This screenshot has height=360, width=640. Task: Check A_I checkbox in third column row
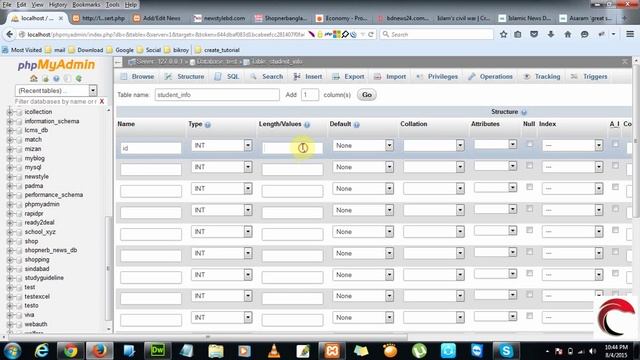point(615,187)
